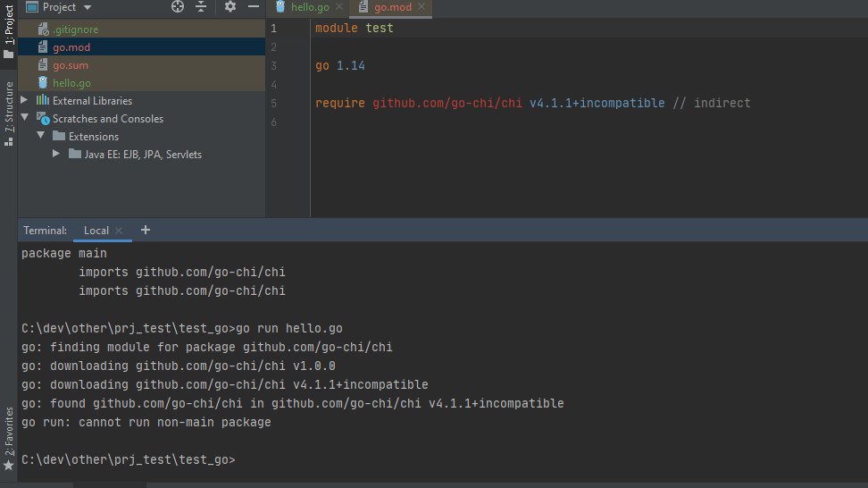Collapse the Extensions folder

(x=41, y=135)
